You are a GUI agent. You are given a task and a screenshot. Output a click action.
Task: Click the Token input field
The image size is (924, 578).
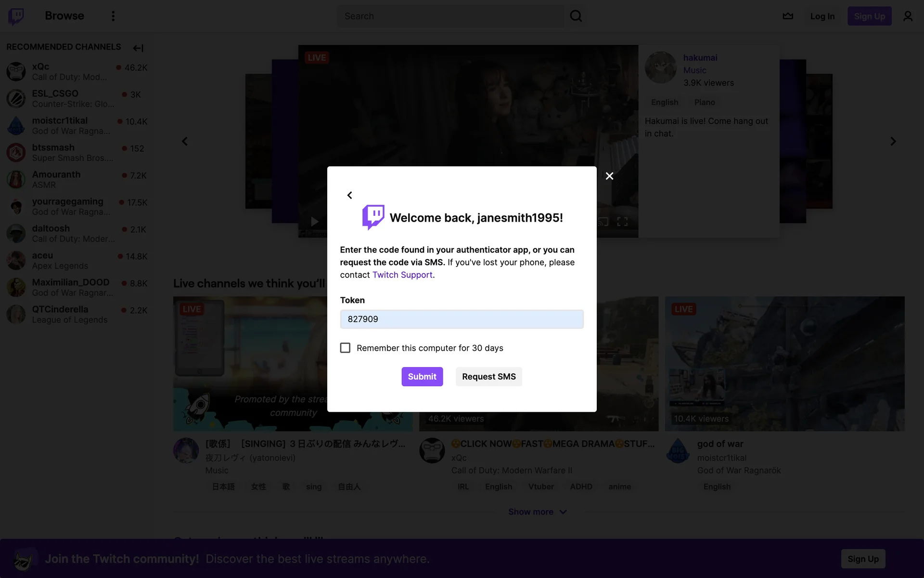click(x=462, y=319)
